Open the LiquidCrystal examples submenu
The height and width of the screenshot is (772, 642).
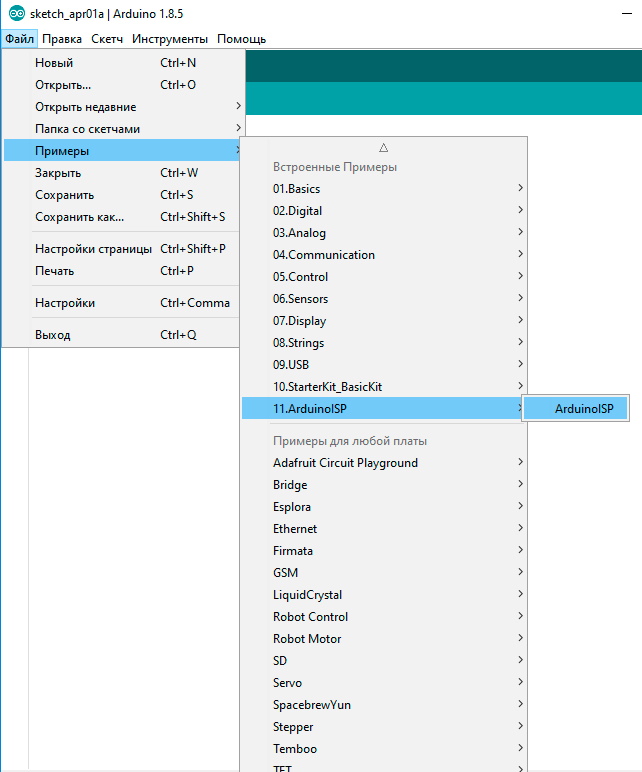pyautogui.click(x=308, y=595)
